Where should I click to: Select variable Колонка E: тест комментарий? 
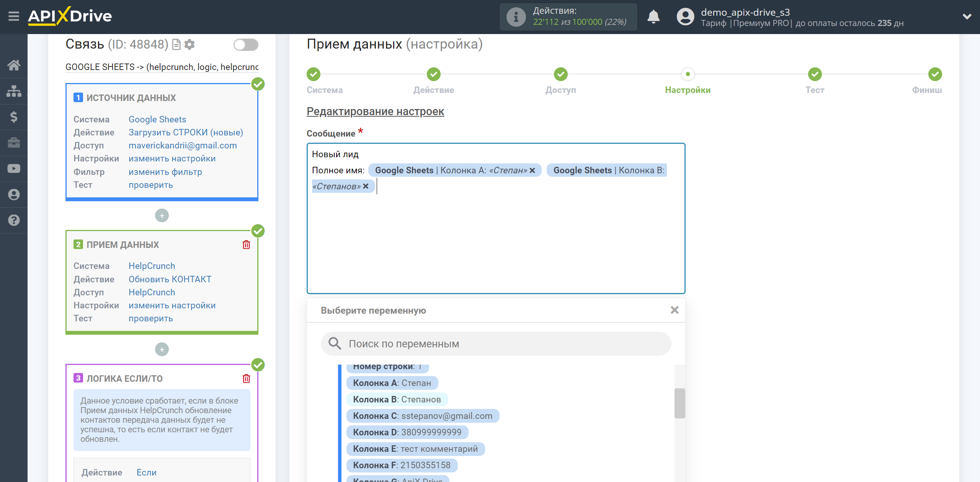[x=415, y=449]
